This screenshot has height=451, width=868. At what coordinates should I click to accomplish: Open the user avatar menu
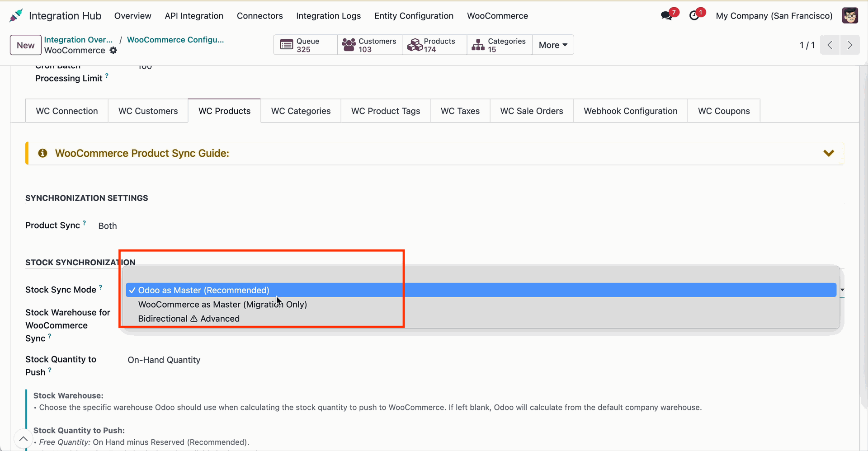click(850, 15)
